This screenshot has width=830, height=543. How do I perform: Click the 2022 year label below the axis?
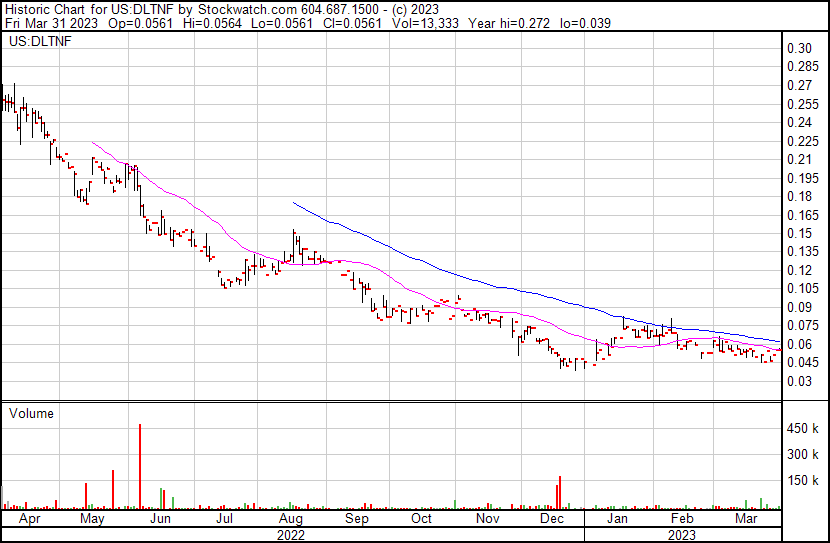coord(290,534)
